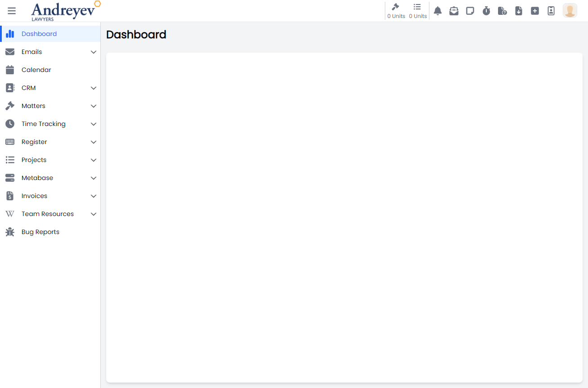Go to Dashboard in the sidebar
The height and width of the screenshot is (388, 588).
[39, 34]
